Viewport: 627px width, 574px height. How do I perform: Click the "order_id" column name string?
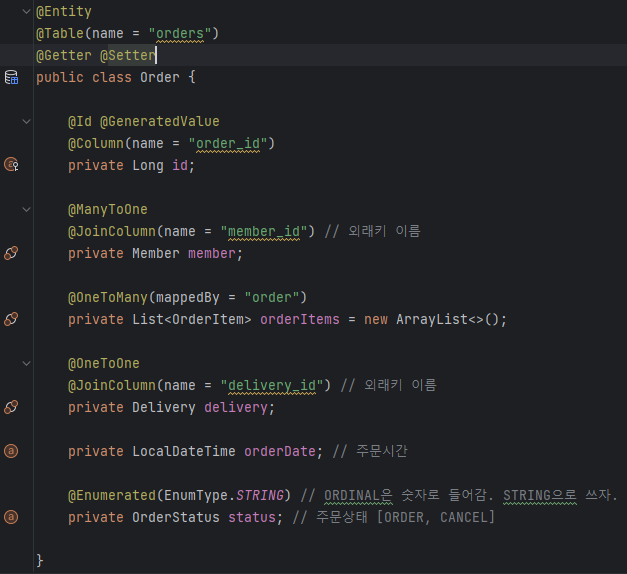pos(228,143)
